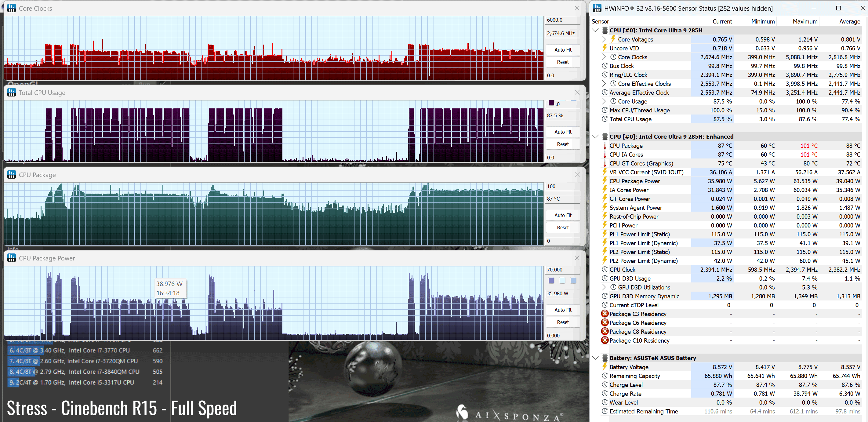Screen dimensions: 868x422
Task: Collapse the CPU [#0] Intel Core Ultra 9 285H group
Action: [x=595, y=30]
